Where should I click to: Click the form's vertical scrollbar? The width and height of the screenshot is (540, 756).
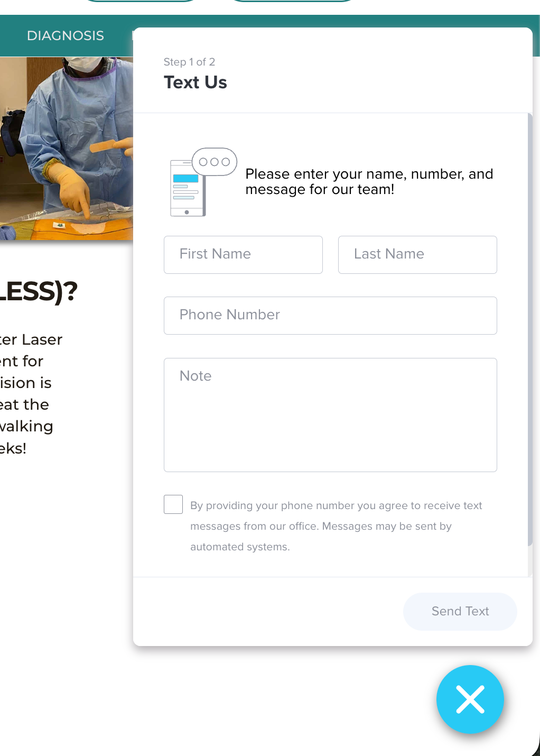530,329
